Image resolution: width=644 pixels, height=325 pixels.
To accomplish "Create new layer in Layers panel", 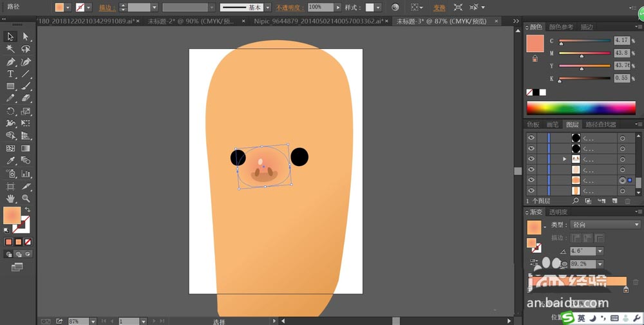I will tap(614, 201).
